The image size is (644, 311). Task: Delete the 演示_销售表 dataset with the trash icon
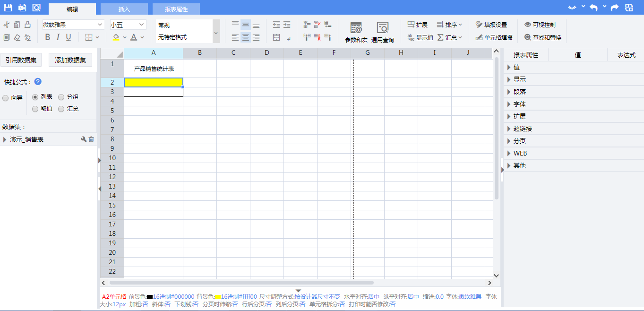[x=91, y=139]
